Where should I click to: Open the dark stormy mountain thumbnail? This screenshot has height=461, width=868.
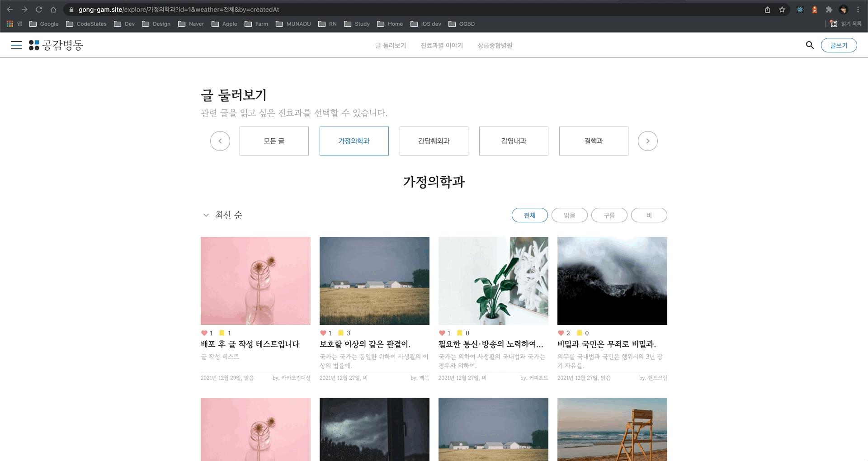click(612, 281)
